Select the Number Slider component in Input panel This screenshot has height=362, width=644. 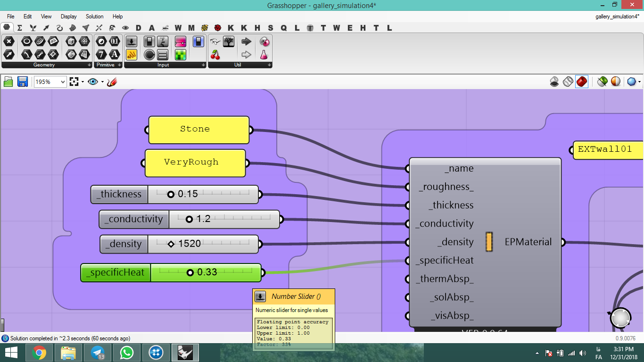(x=132, y=41)
